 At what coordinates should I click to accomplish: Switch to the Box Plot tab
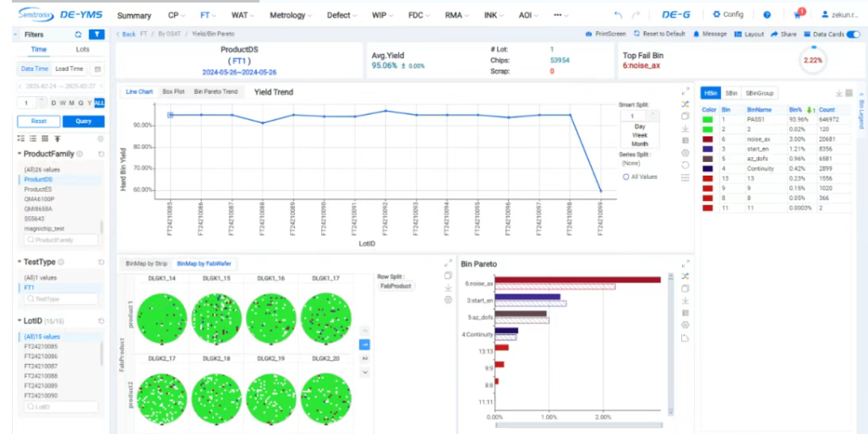pyautogui.click(x=173, y=91)
